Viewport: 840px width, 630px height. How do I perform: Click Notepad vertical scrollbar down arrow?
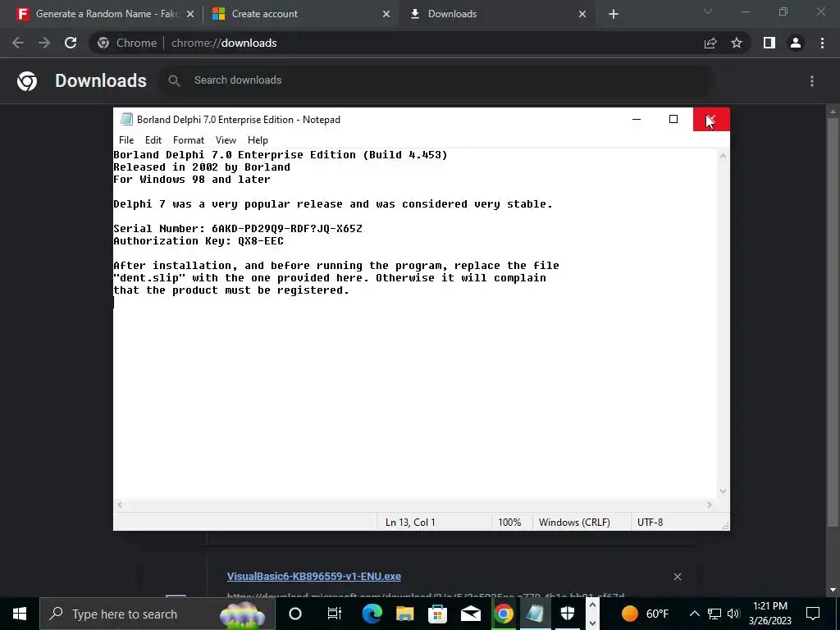pos(723,491)
